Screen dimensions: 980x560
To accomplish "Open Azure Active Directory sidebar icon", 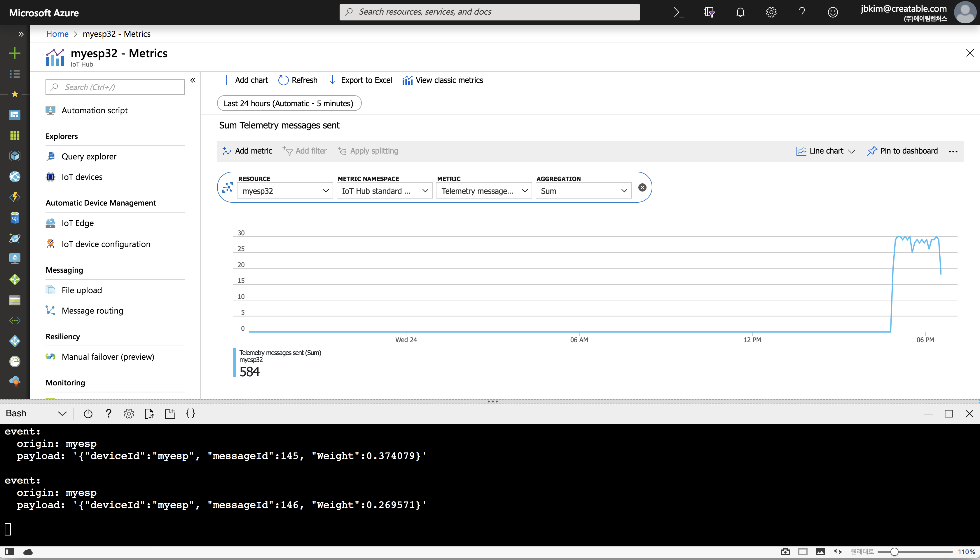I will pyautogui.click(x=15, y=341).
